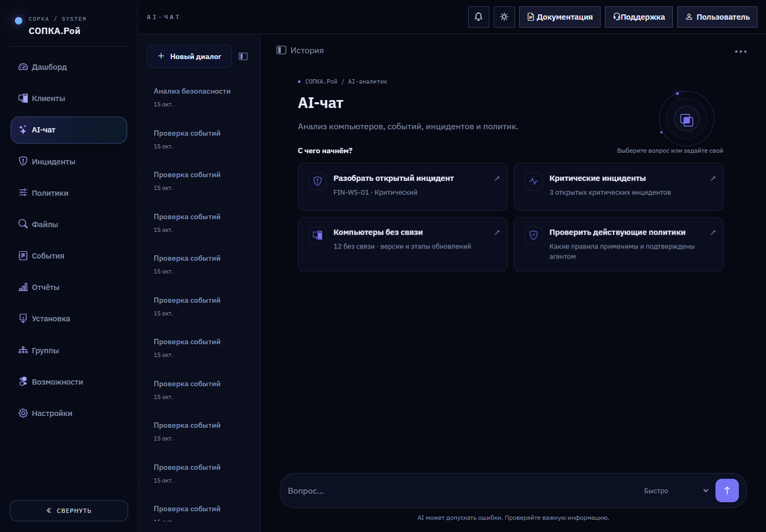Screen dimensions: 766x532
Task: Click the arrow on Компьютеры без связи card
Action: point(497,232)
